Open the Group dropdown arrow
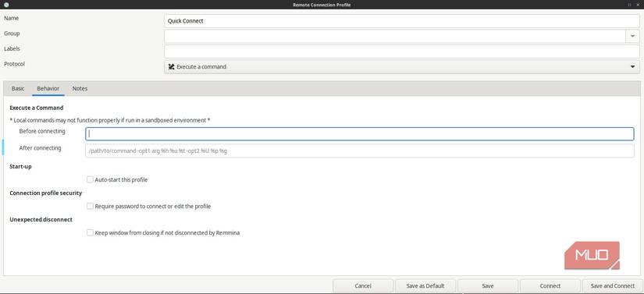 point(632,36)
